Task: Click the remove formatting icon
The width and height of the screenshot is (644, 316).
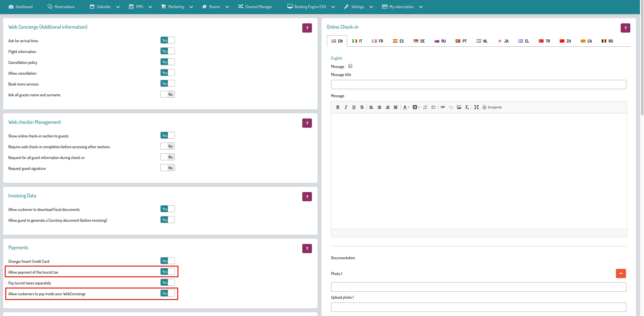Action: pos(467,107)
